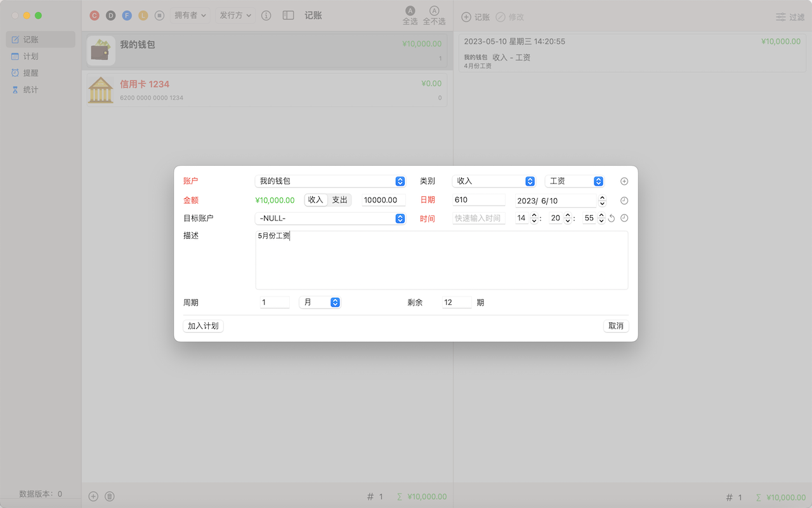The height and width of the screenshot is (508, 812).
Task: Click the clock icon beside the time row
Action: pos(624,218)
